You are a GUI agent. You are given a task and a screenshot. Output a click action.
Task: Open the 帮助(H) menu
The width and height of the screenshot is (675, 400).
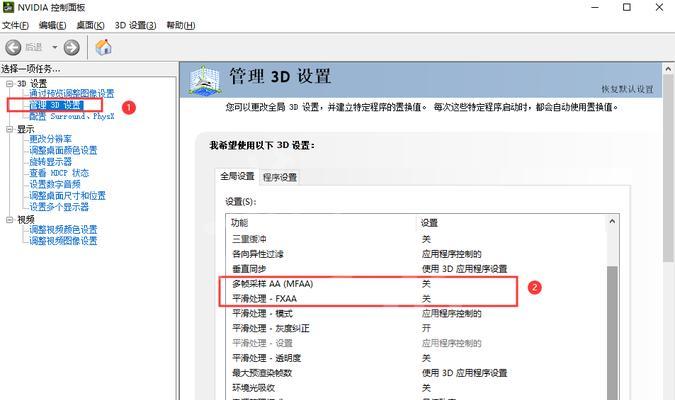point(181,25)
